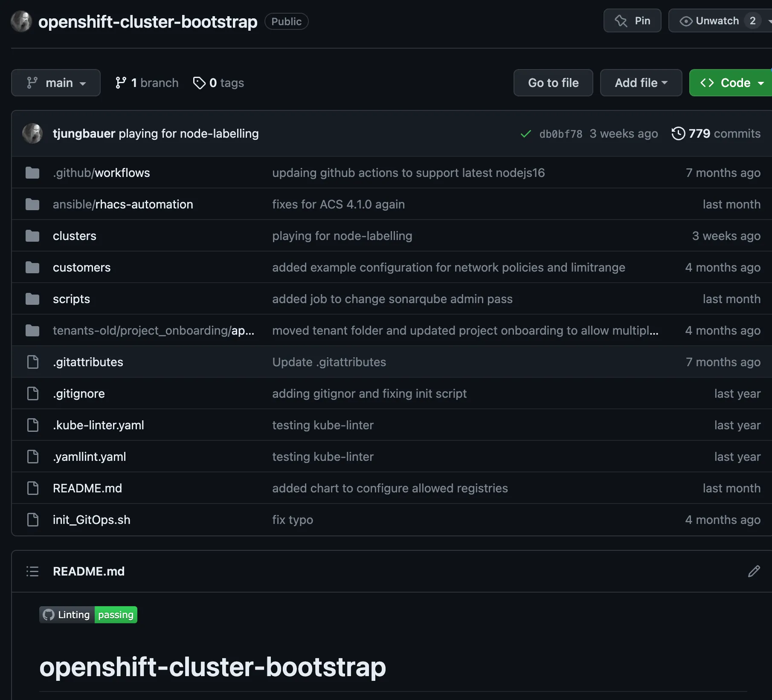Edit README.md using the pencil icon

pos(755,571)
